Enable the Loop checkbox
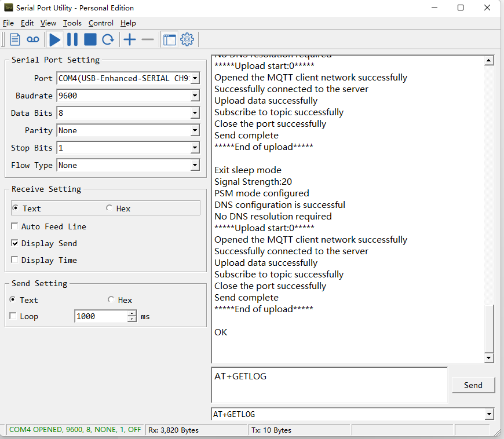 pyautogui.click(x=13, y=316)
